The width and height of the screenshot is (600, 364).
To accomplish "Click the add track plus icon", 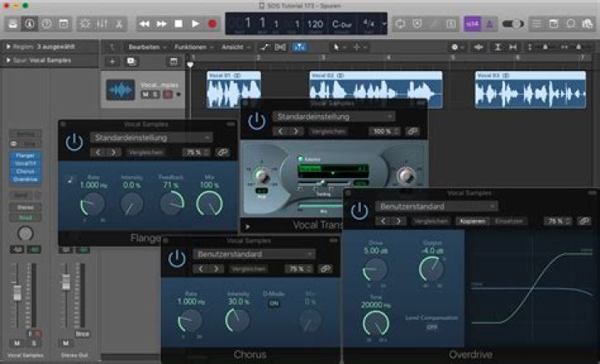I will pyautogui.click(x=112, y=62).
